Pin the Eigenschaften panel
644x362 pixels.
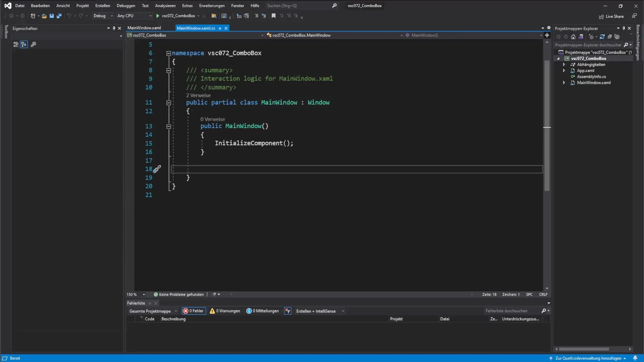114,28
